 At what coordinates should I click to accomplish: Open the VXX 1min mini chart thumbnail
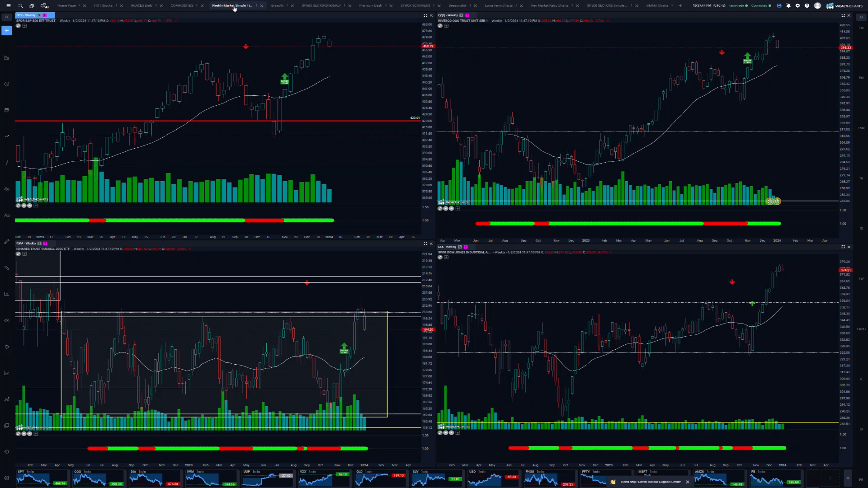[x=324, y=478]
